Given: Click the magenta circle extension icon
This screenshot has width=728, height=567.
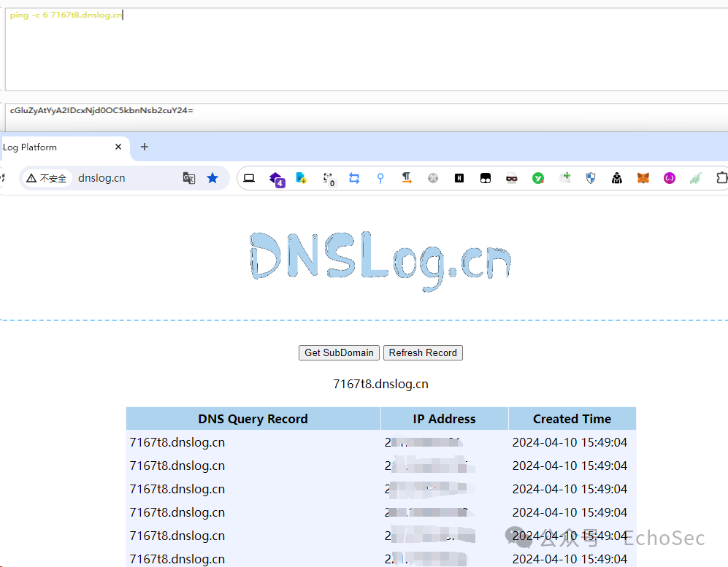Looking at the screenshot, I should click(670, 178).
